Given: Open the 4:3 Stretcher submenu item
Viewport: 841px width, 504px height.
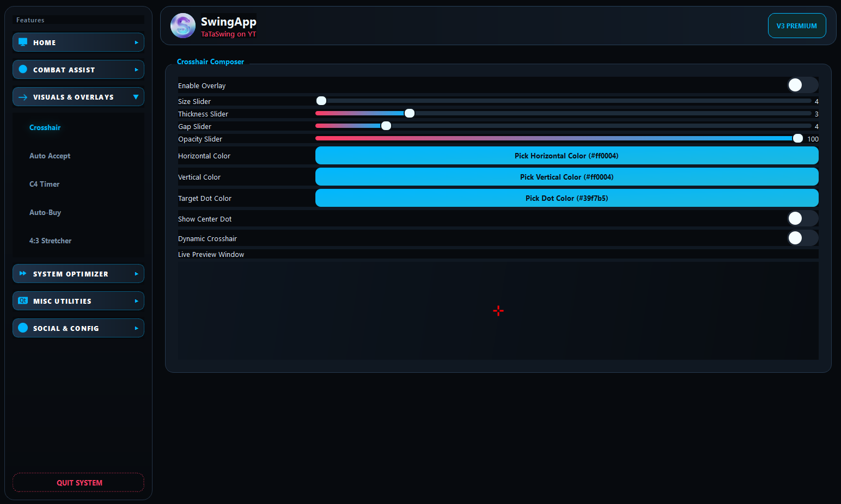Looking at the screenshot, I should [51, 241].
